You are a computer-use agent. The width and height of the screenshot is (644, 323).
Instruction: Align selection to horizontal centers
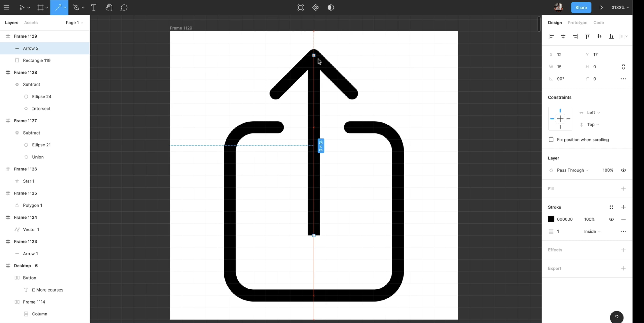563,36
